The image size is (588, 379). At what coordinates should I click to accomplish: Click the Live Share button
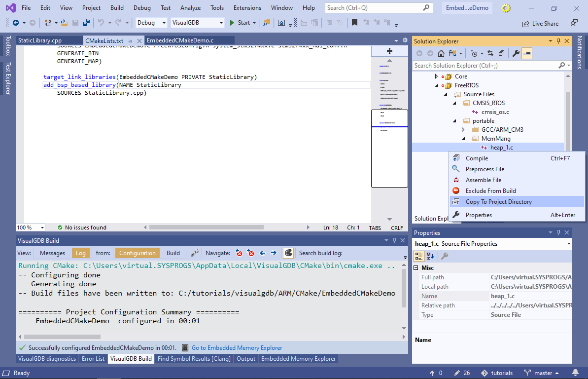pyautogui.click(x=540, y=24)
